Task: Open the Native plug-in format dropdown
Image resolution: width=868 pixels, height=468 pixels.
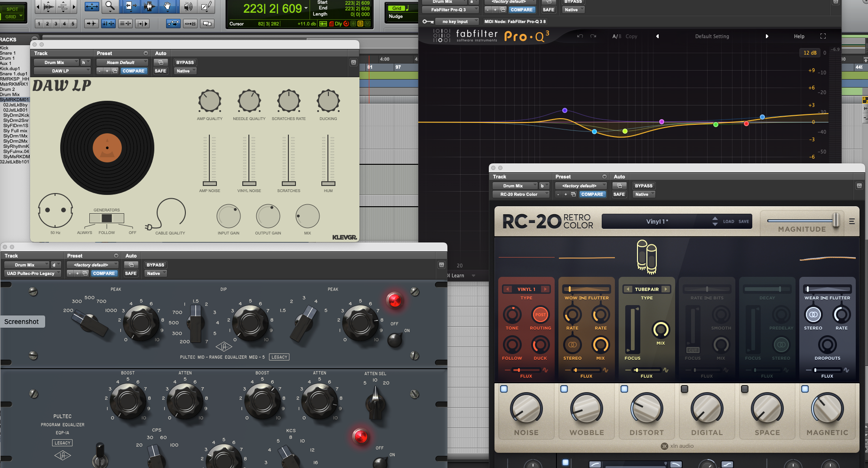Action: 573,9
